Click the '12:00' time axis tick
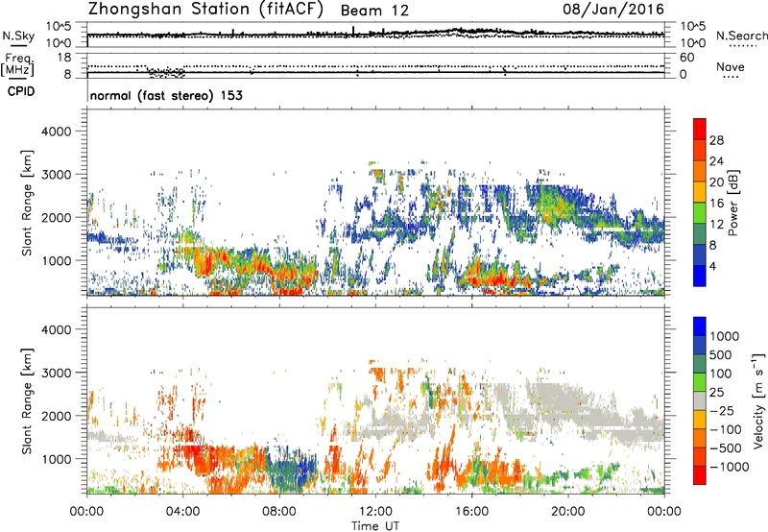 pyautogui.click(x=375, y=512)
